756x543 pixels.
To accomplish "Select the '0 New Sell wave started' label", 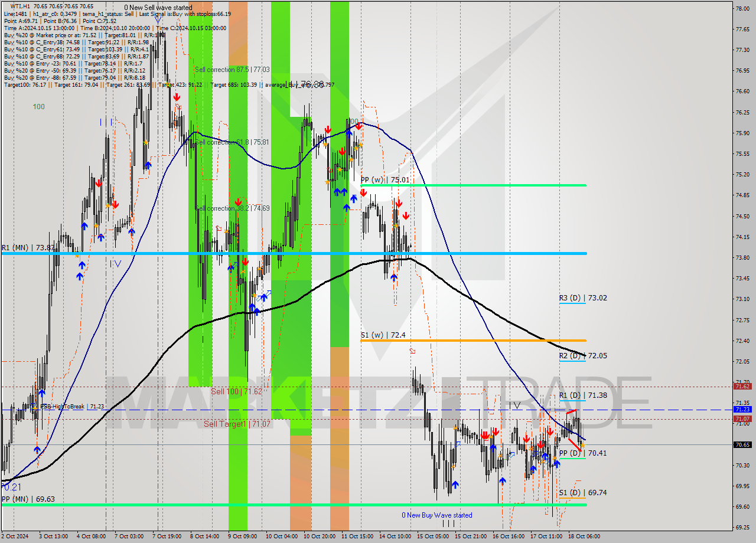I will coord(158,8).
